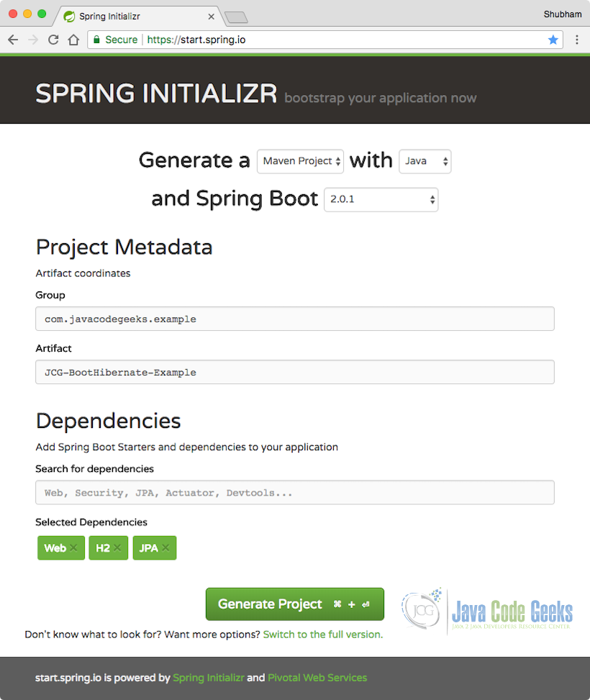The width and height of the screenshot is (590, 700).
Task: Click the Web dependency tag
Action: point(61,547)
